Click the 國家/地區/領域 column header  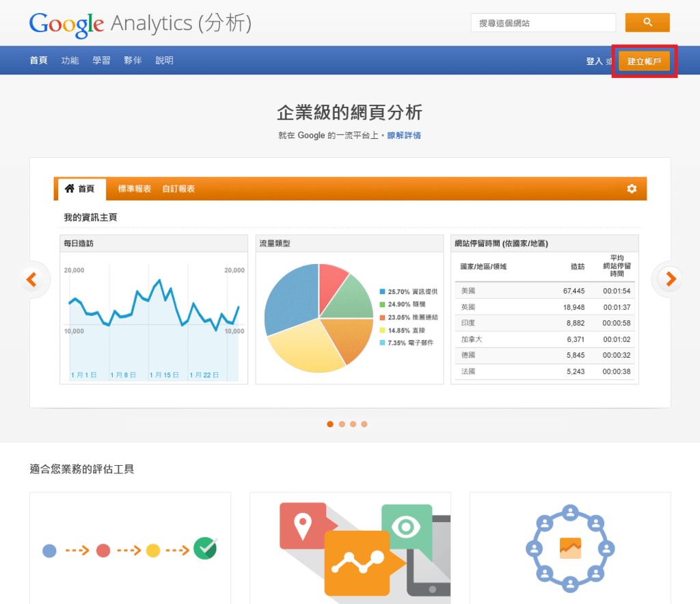click(483, 267)
